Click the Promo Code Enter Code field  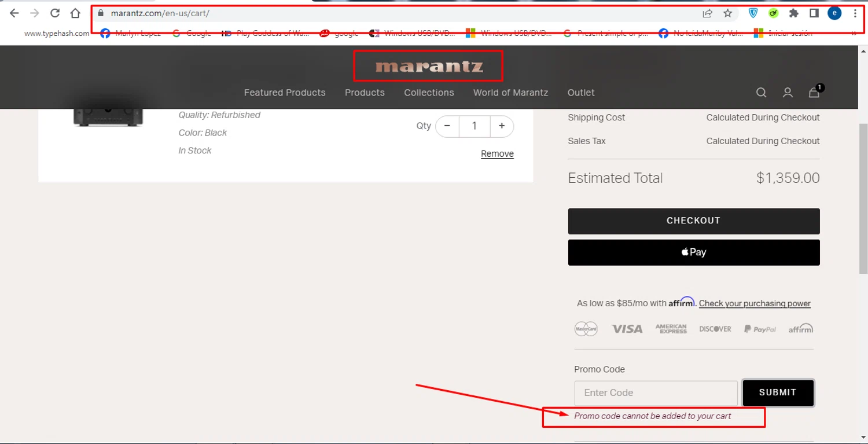[x=656, y=393]
